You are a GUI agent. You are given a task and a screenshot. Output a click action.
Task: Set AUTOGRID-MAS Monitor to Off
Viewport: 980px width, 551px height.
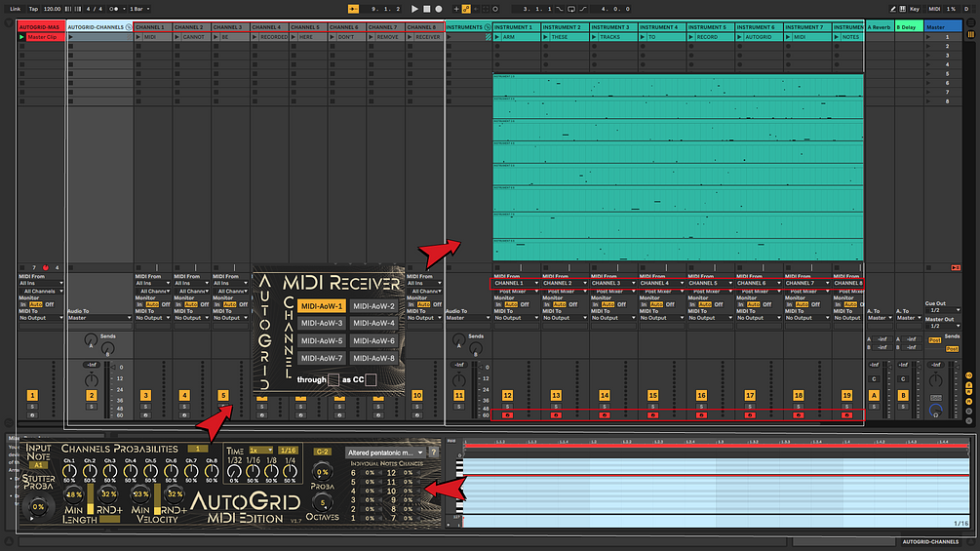pyautogui.click(x=50, y=305)
